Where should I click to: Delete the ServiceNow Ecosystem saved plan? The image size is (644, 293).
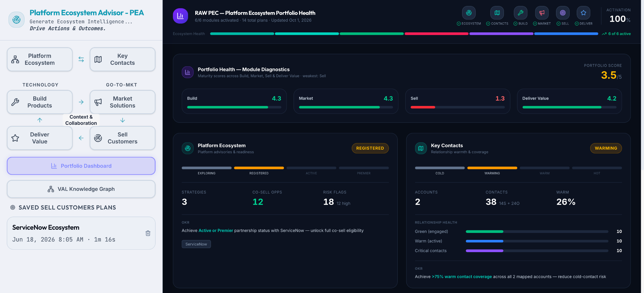[148, 233]
